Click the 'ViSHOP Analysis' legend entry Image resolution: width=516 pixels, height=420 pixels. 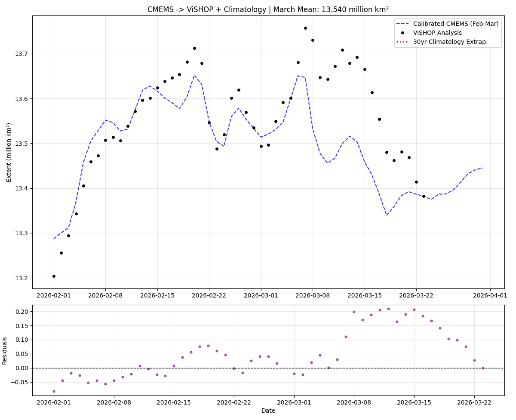point(437,33)
